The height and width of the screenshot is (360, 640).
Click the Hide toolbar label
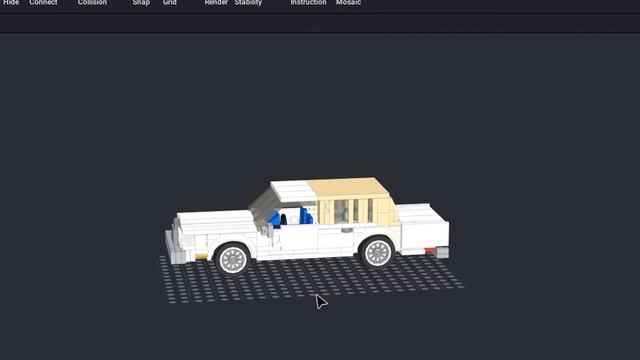coord(11,2)
